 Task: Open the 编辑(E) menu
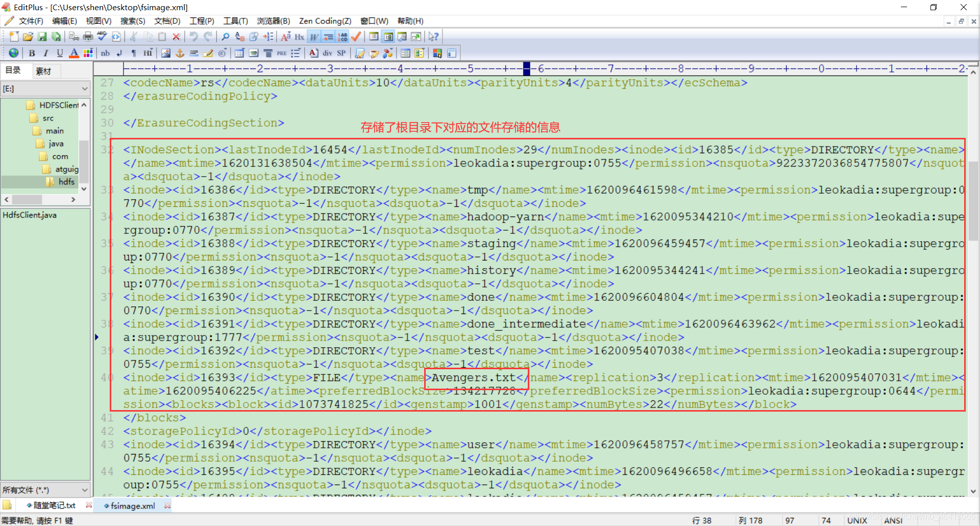(64, 21)
